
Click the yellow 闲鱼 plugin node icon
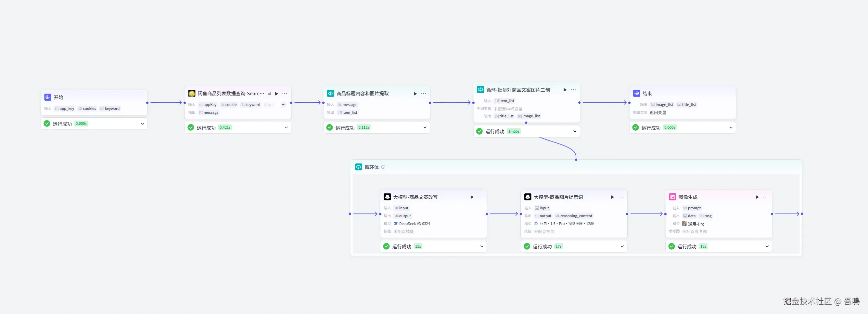pyautogui.click(x=192, y=93)
